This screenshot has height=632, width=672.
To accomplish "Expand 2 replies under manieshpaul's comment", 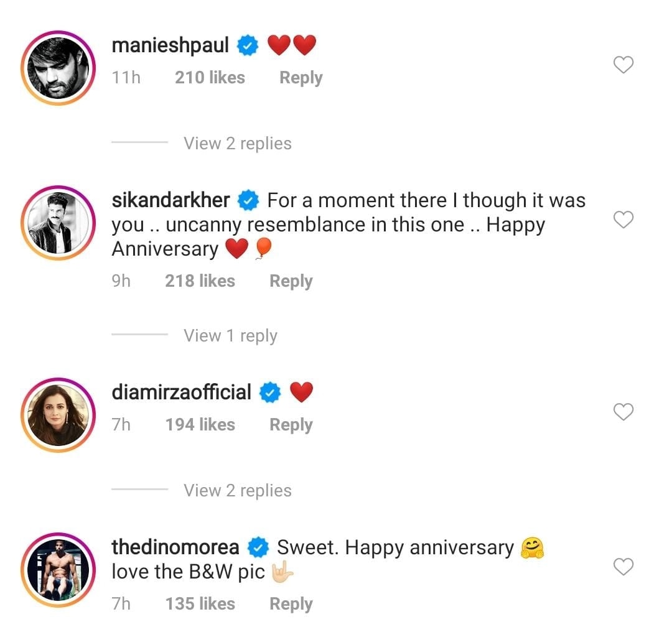I will [x=237, y=143].
